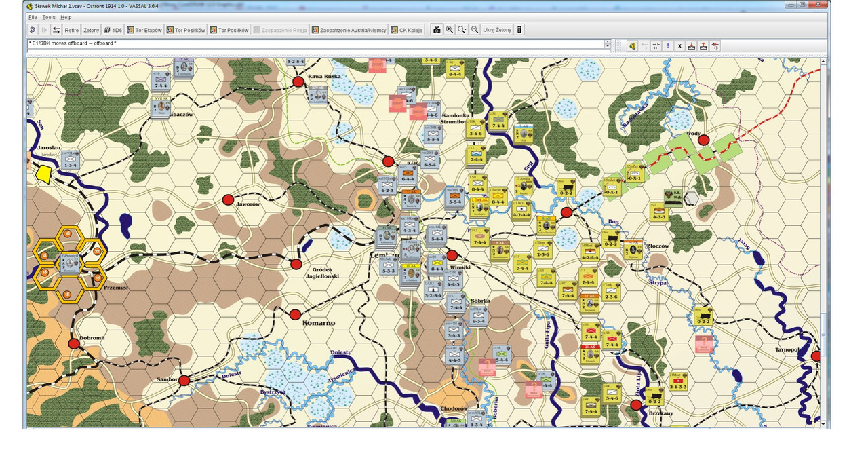The height and width of the screenshot is (475, 868).
Task: Open Zaopatrzenie Austria/Niemcy chart
Action: tap(349, 30)
